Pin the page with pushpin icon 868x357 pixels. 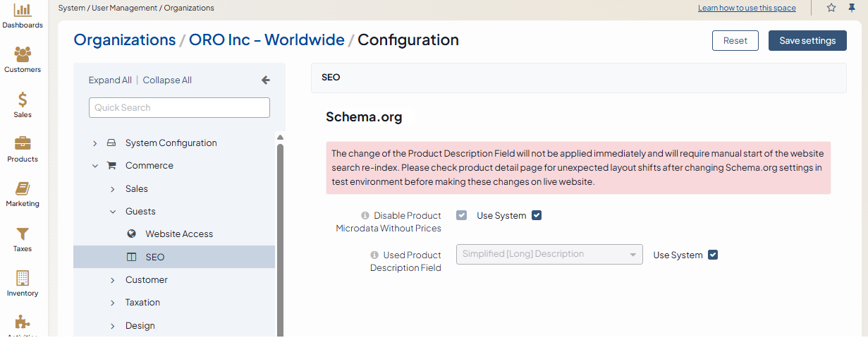click(x=851, y=8)
